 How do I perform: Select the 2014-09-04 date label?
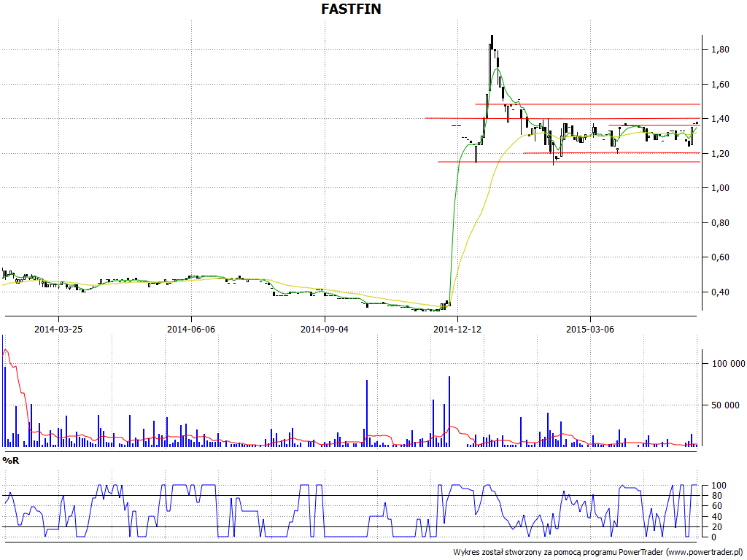(325, 329)
